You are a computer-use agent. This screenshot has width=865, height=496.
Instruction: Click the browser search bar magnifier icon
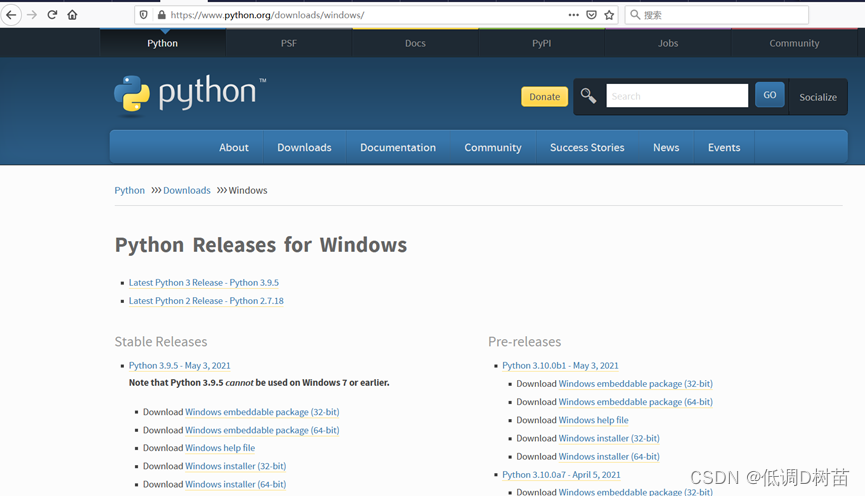pyautogui.click(x=635, y=15)
